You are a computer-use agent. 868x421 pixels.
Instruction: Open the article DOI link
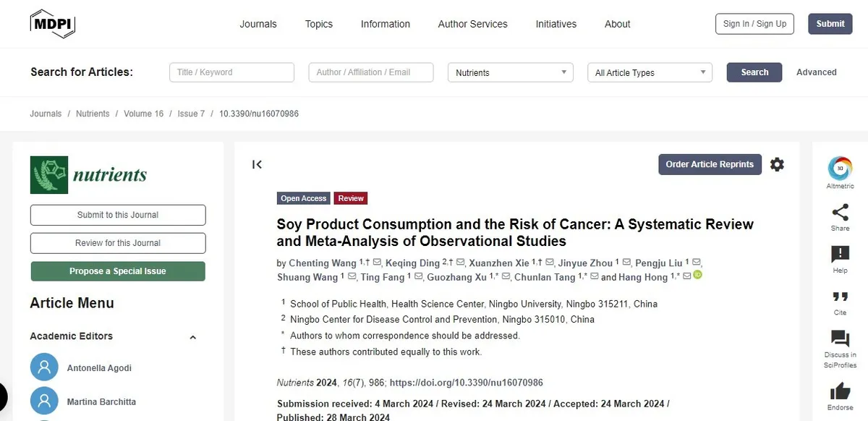[x=466, y=383]
